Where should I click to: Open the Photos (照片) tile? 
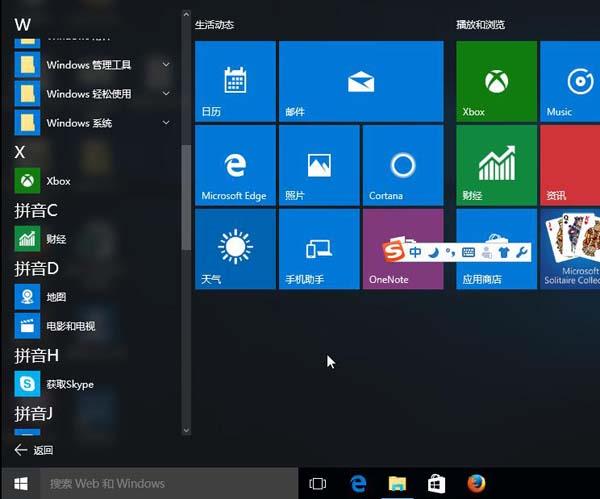319,165
